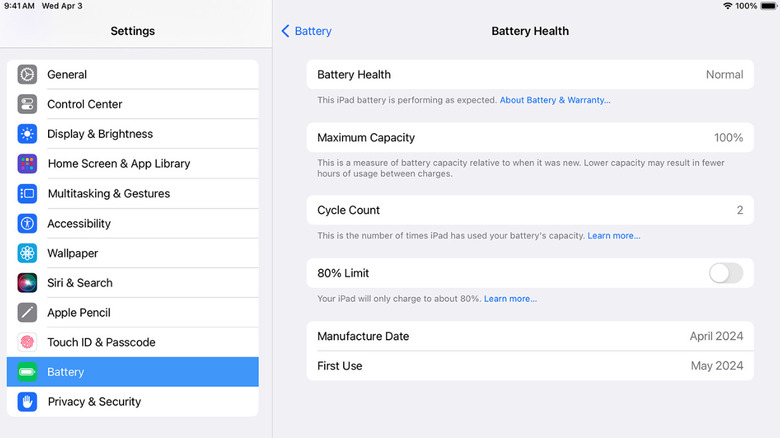Select the Display & Brightness sun icon

[x=27, y=134]
